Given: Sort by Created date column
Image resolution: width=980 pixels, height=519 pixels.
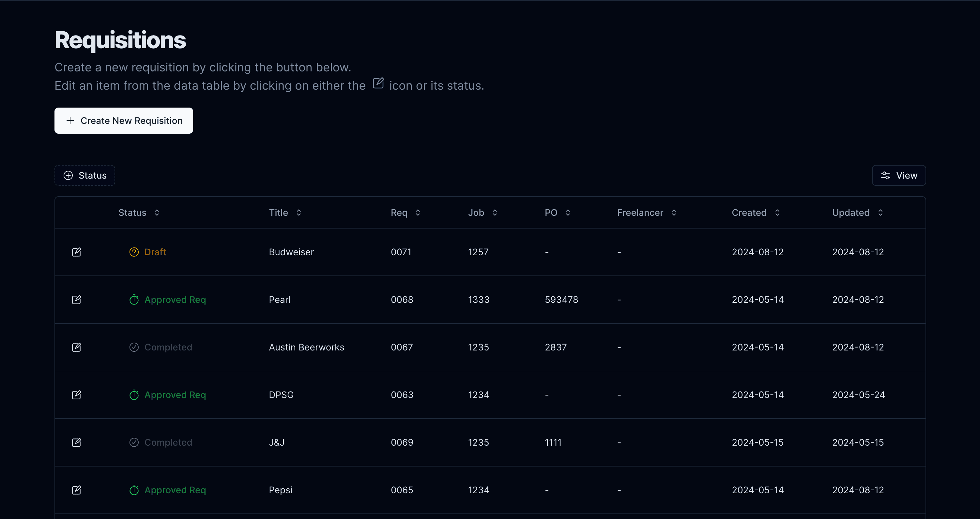Looking at the screenshot, I should pyautogui.click(x=756, y=213).
